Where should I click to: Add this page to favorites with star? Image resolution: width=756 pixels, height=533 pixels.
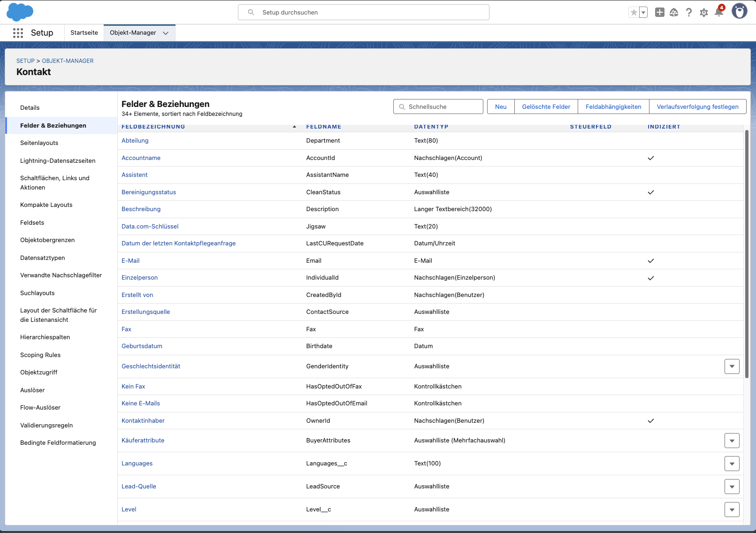[634, 13]
